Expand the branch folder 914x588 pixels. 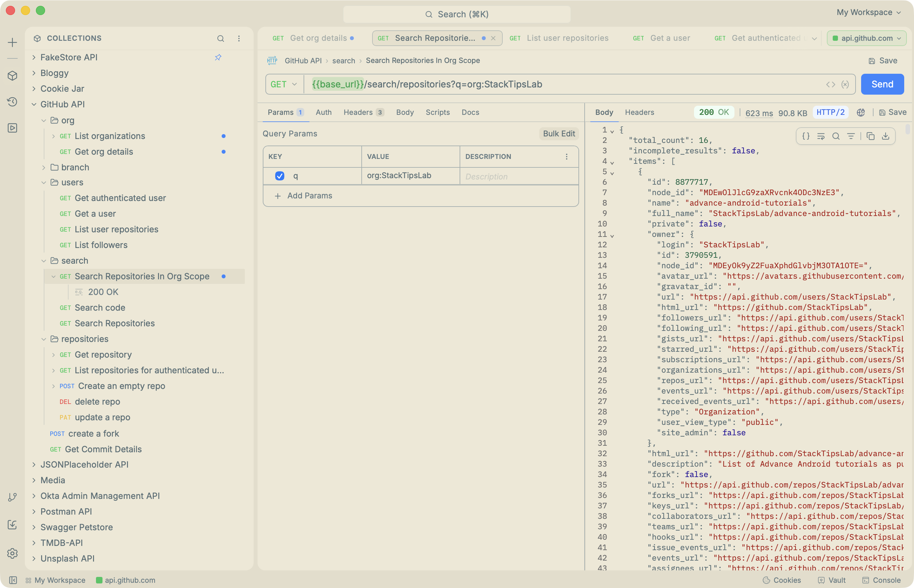coord(43,167)
